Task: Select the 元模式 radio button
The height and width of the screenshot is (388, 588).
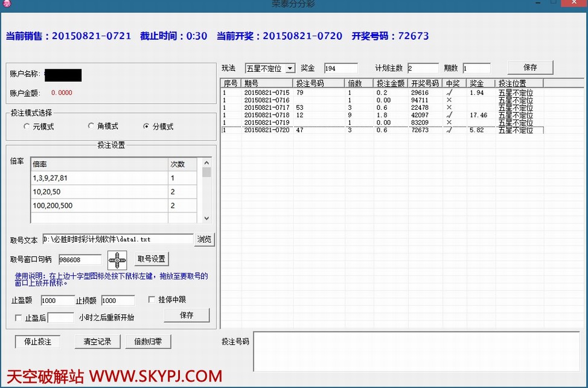Action: coord(26,127)
